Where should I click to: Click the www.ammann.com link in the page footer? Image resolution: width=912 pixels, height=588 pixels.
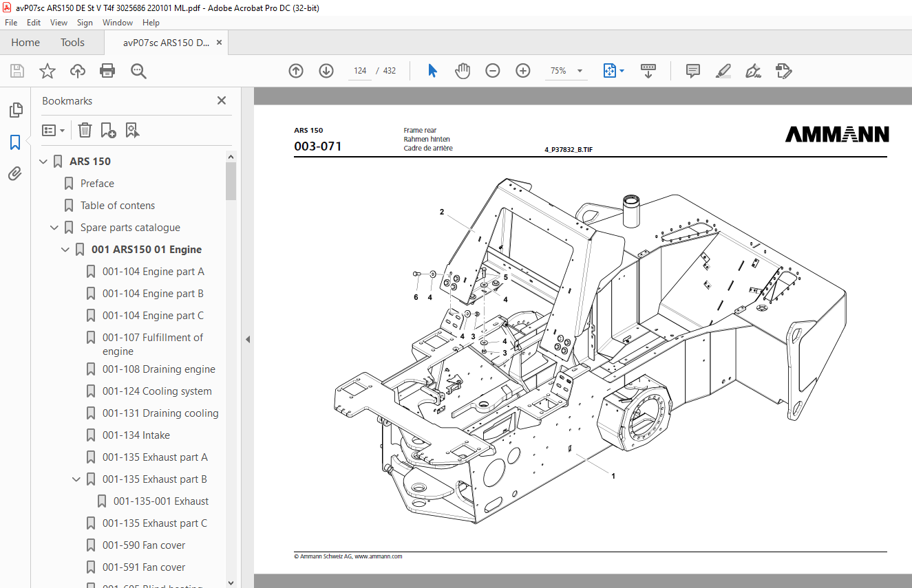click(378, 556)
